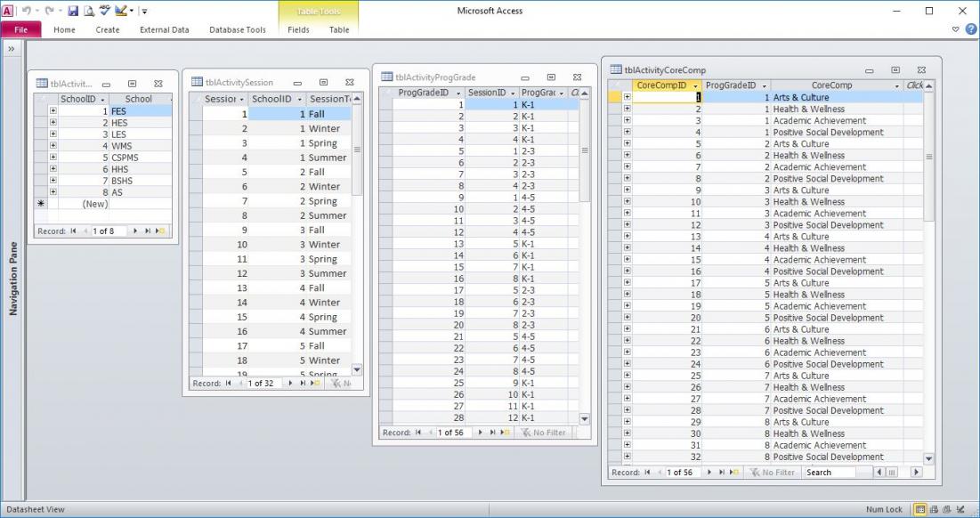Open Microsoft Access Help question mark icon

click(x=970, y=29)
